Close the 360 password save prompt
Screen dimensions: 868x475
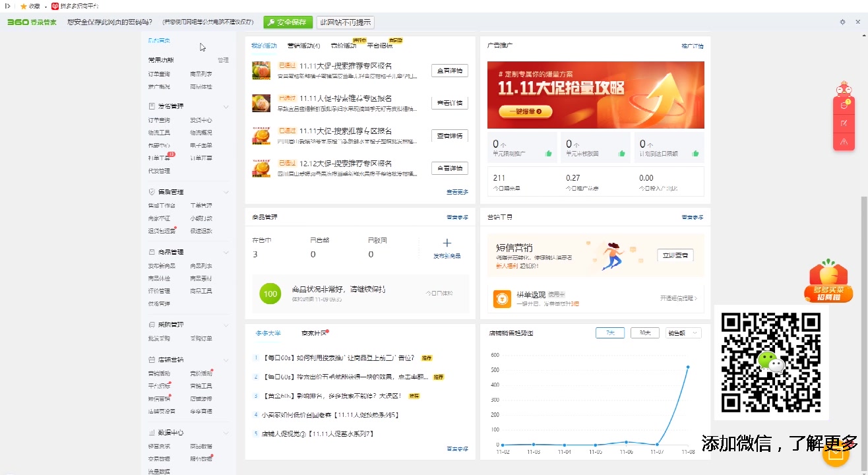858,22
